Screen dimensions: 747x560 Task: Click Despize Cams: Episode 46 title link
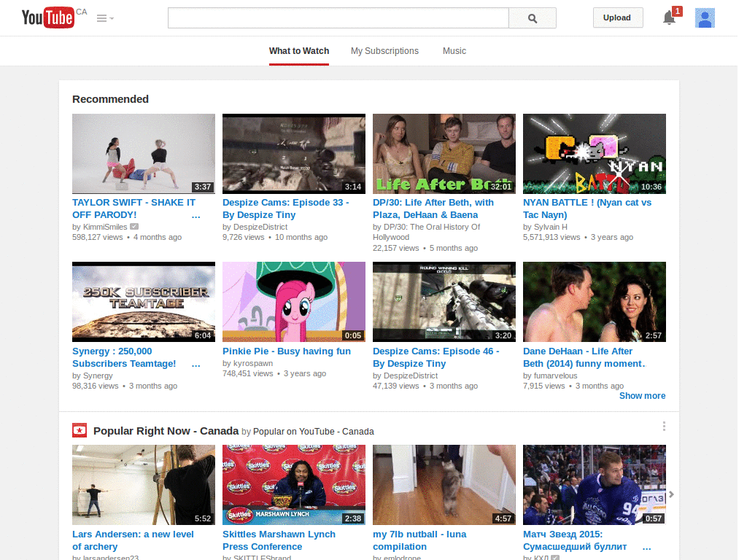[x=436, y=357]
